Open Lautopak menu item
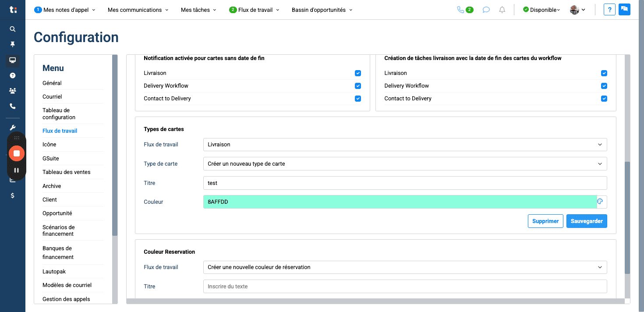 (54, 271)
